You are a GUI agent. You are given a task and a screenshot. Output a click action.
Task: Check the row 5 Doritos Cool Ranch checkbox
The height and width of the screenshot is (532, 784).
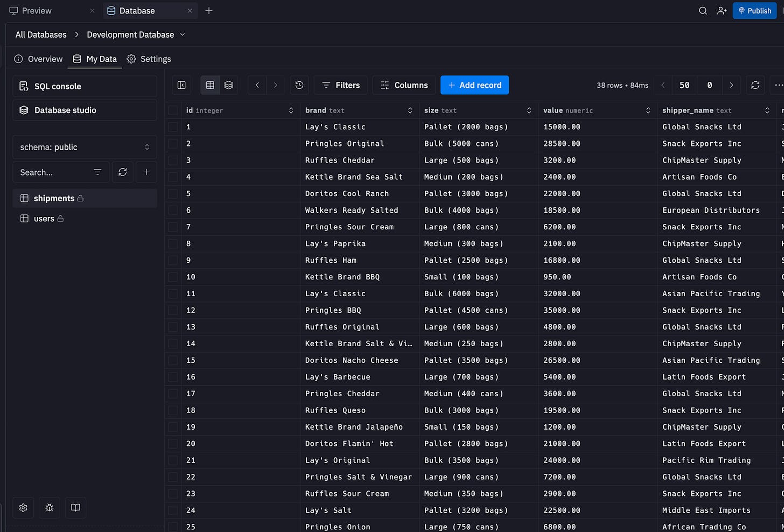(173, 194)
